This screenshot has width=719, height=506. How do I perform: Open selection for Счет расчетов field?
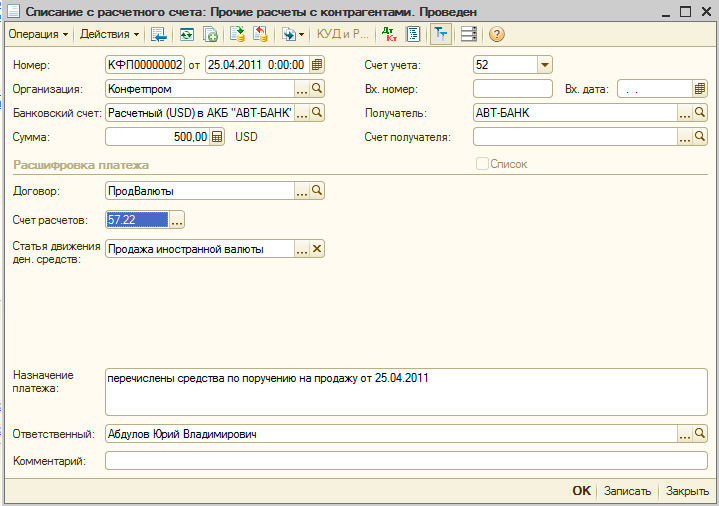point(177,219)
